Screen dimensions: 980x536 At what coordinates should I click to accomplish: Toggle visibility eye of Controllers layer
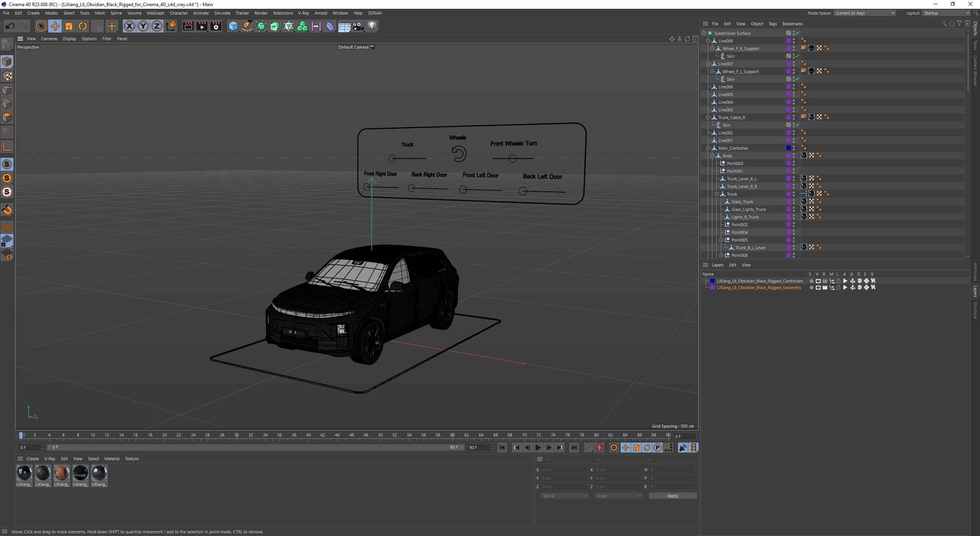coord(818,281)
